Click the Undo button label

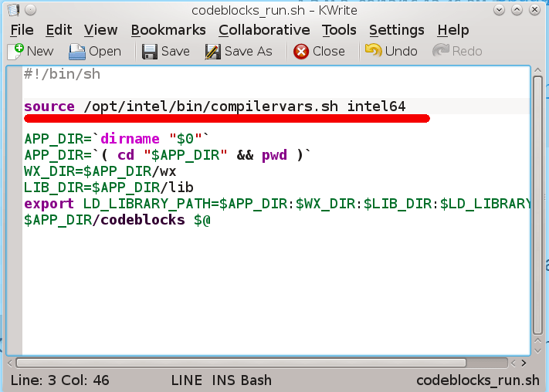tap(401, 52)
